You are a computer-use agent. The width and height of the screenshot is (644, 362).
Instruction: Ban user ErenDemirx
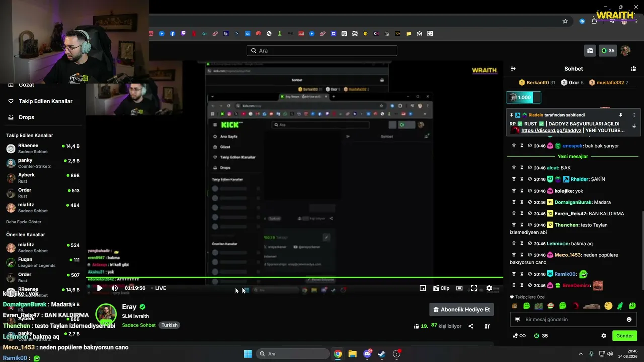click(x=530, y=285)
